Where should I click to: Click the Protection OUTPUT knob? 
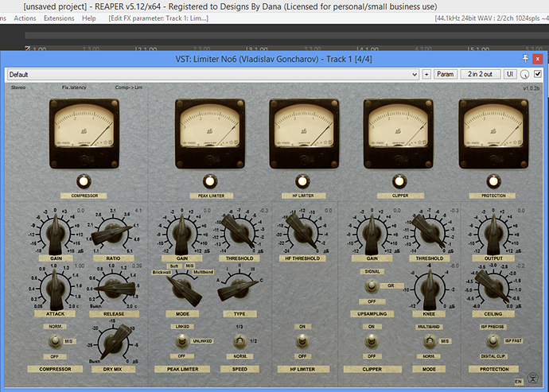(493, 234)
